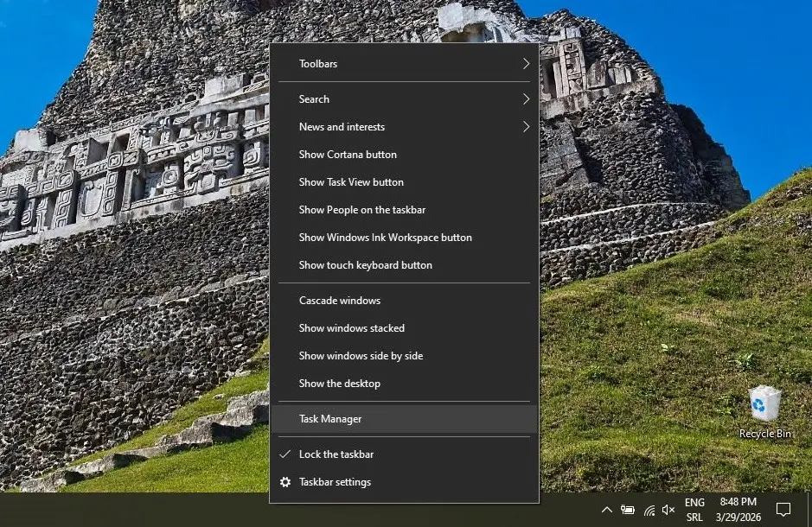
Task: Click the Wi-Fi network icon
Action: coord(649,510)
